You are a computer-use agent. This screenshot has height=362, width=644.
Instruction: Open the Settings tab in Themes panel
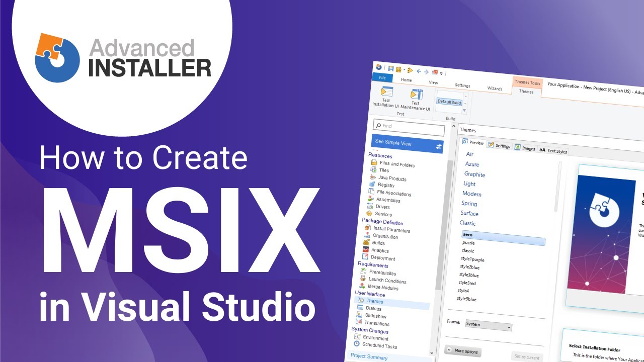[499, 145]
